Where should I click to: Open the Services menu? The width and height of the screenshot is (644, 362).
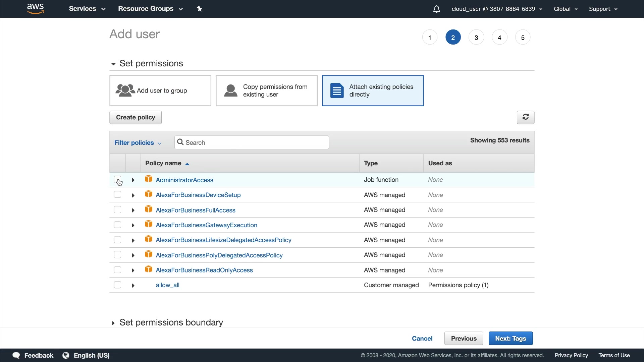87,9
